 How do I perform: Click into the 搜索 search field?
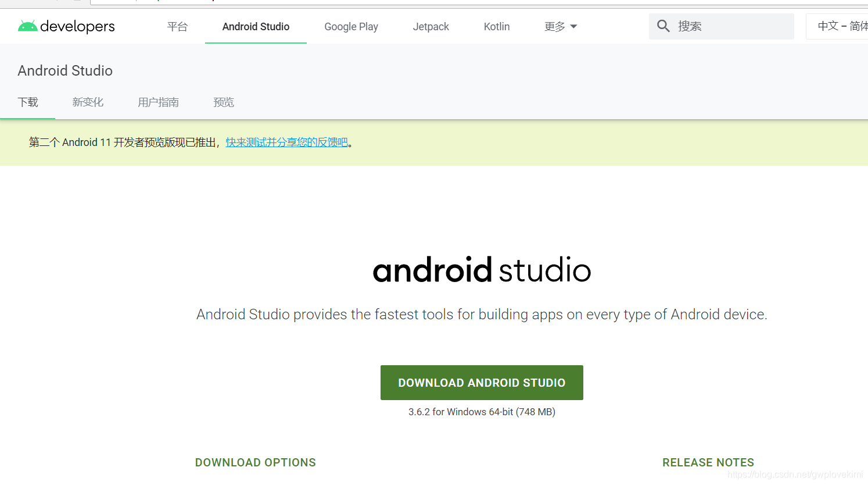(x=721, y=26)
